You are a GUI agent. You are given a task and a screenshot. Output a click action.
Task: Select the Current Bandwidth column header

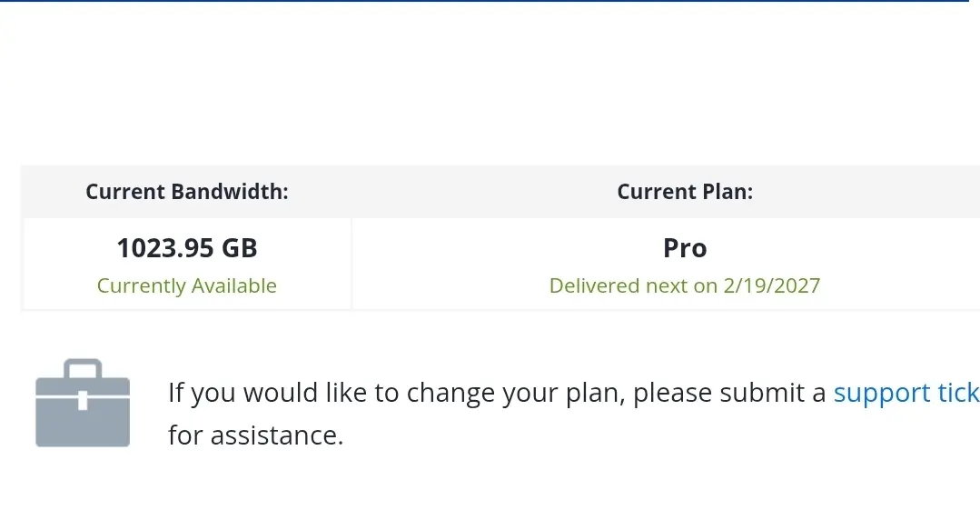187,192
